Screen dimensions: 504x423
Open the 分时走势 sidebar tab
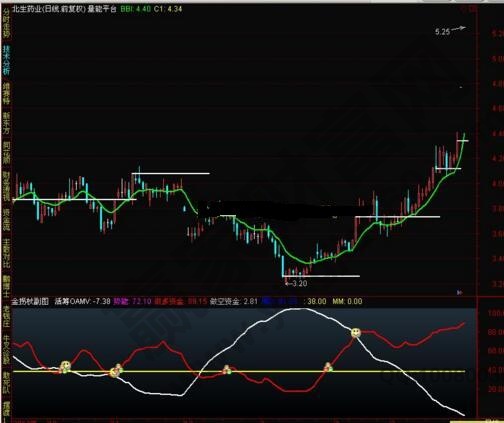[x=6, y=23]
